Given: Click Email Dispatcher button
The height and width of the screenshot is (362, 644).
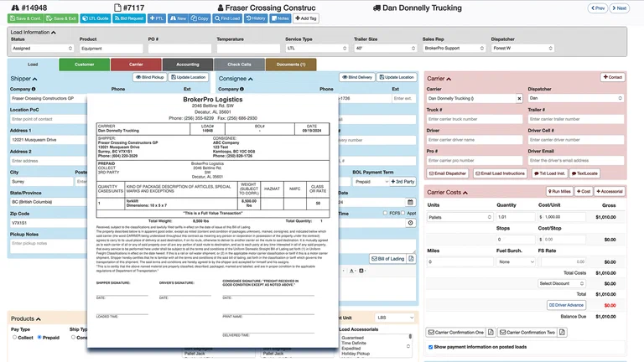Looking at the screenshot, I should 448,173.
